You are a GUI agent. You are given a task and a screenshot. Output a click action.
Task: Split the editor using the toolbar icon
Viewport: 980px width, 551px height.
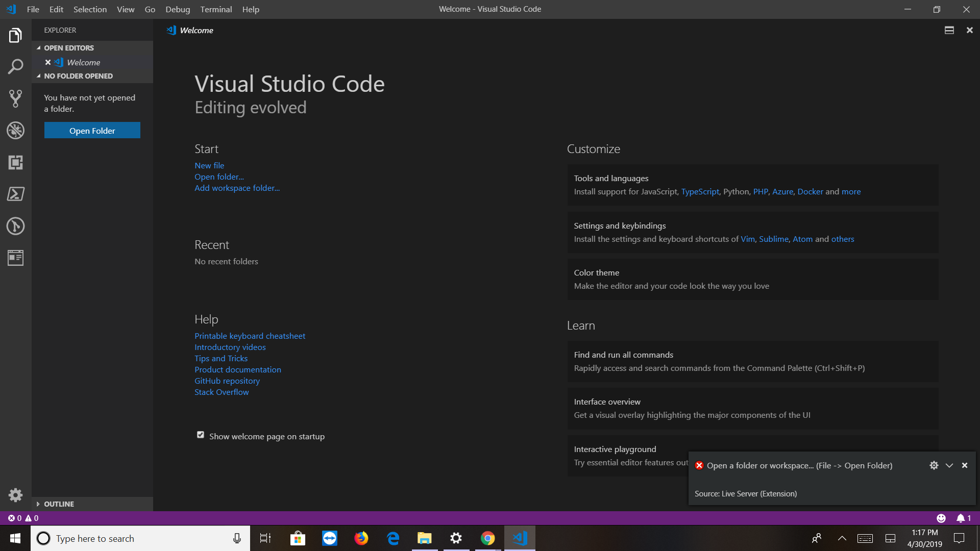[949, 30]
